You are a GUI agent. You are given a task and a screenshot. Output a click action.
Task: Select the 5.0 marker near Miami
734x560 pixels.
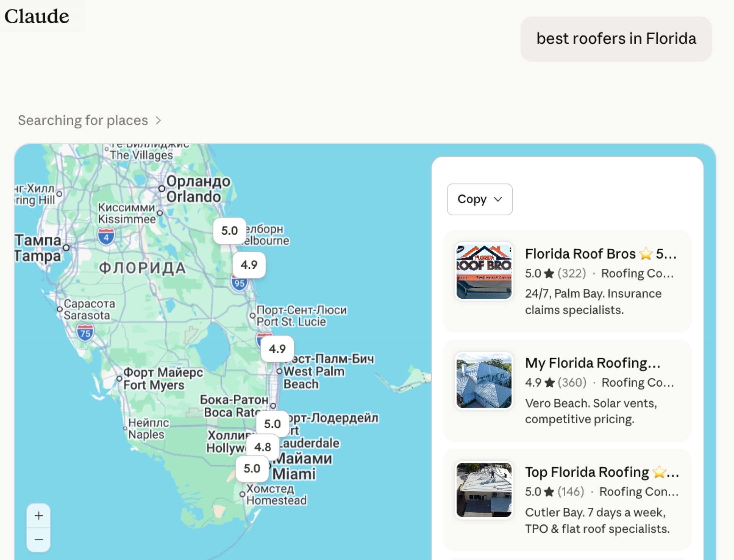pyautogui.click(x=252, y=469)
